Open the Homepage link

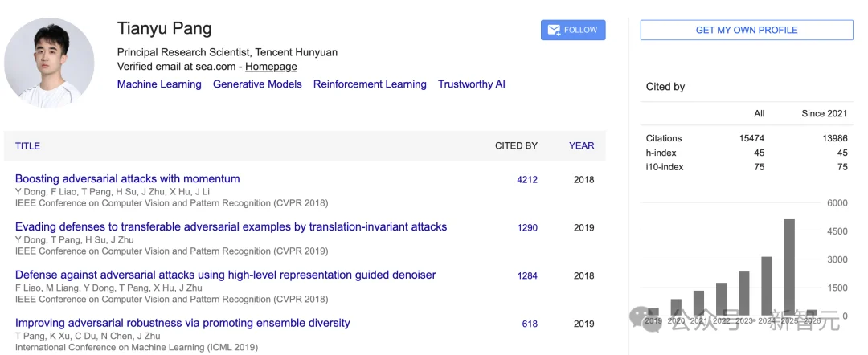271,67
